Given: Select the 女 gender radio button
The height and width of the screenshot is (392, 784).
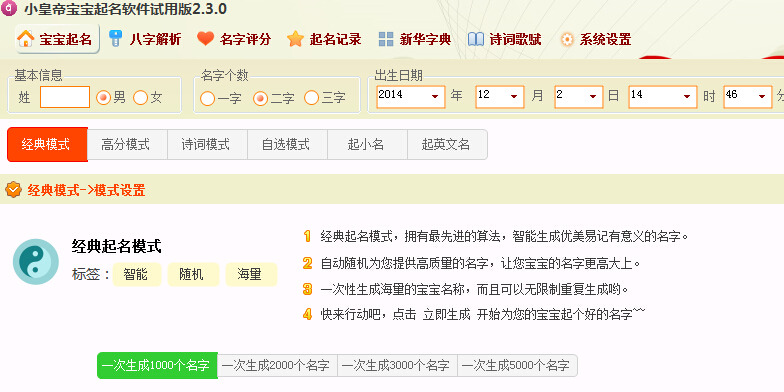Looking at the screenshot, I should [x=140, y=98].
